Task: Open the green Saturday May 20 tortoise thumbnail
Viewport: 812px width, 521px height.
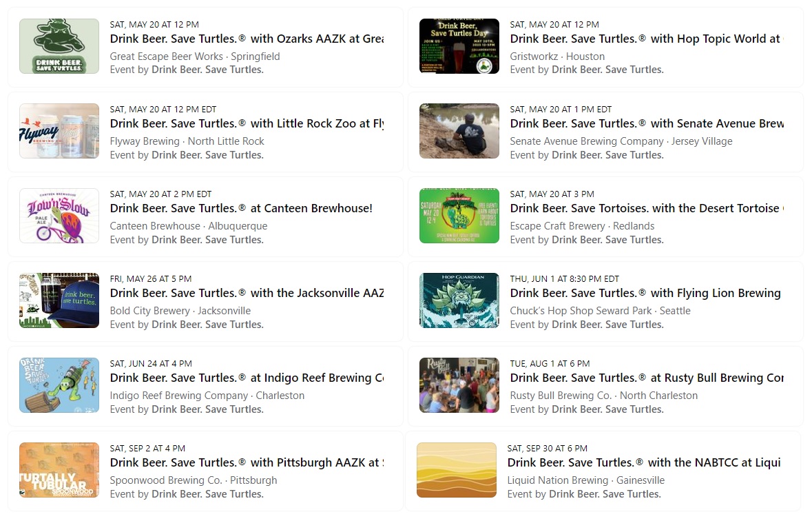Action: (459, 216)
